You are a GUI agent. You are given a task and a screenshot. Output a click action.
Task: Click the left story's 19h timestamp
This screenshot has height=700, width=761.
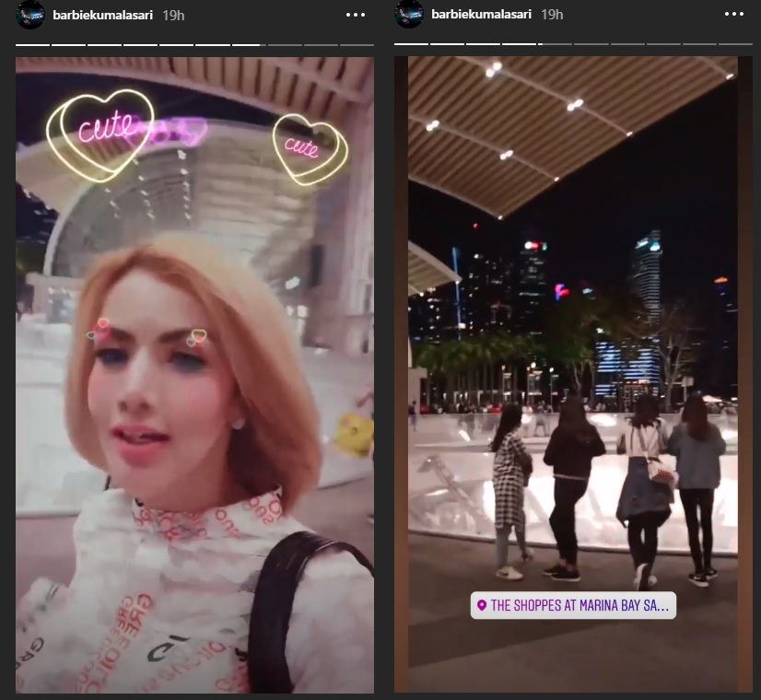(173, 15)
